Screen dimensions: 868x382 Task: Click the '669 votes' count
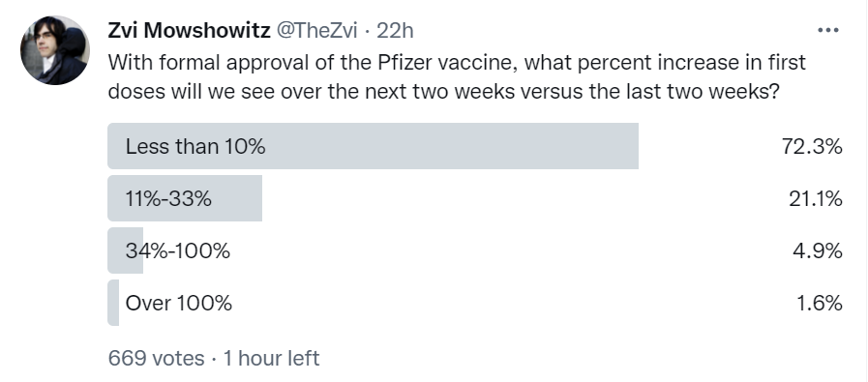pos(156,358)
